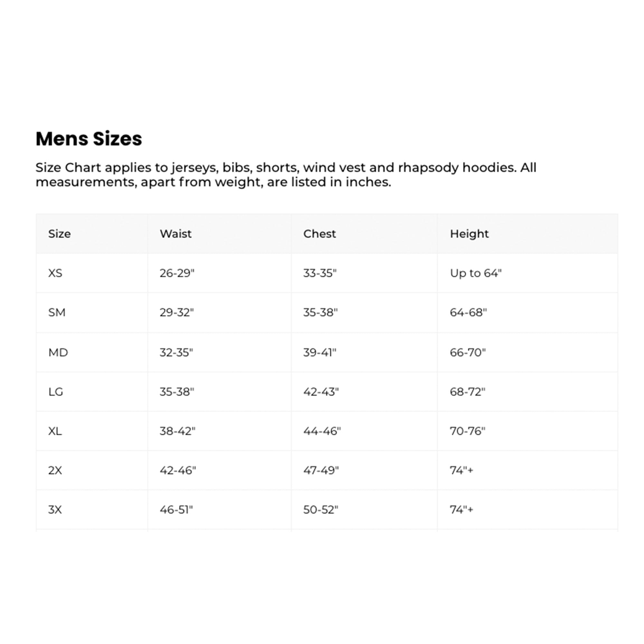Click the Chest column header
Image resolution: width=644 pixels, height=644 pixels.
tap(319, 234)
